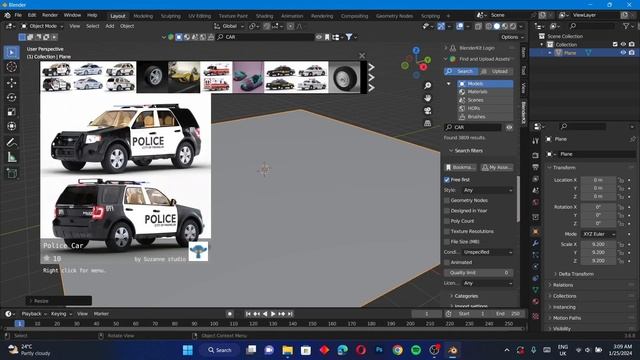
Task: Open the License Any dropdown
Action: (488, 283)
